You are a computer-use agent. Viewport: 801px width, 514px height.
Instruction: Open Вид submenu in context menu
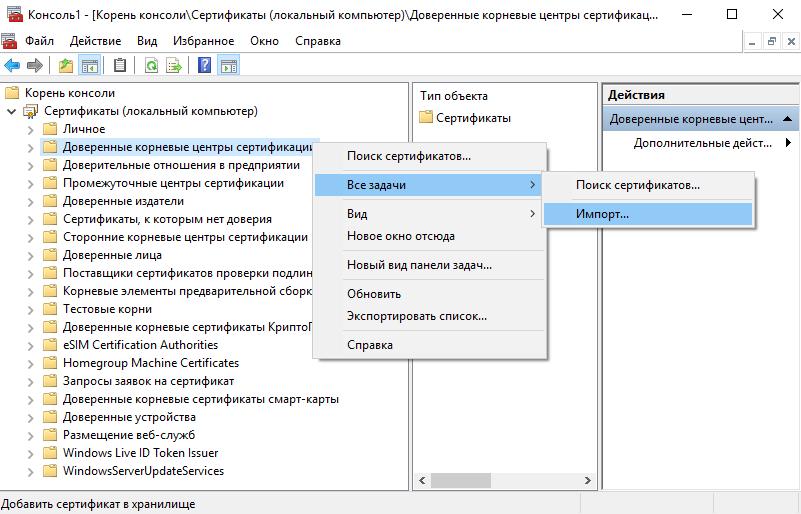coord(430,214)
